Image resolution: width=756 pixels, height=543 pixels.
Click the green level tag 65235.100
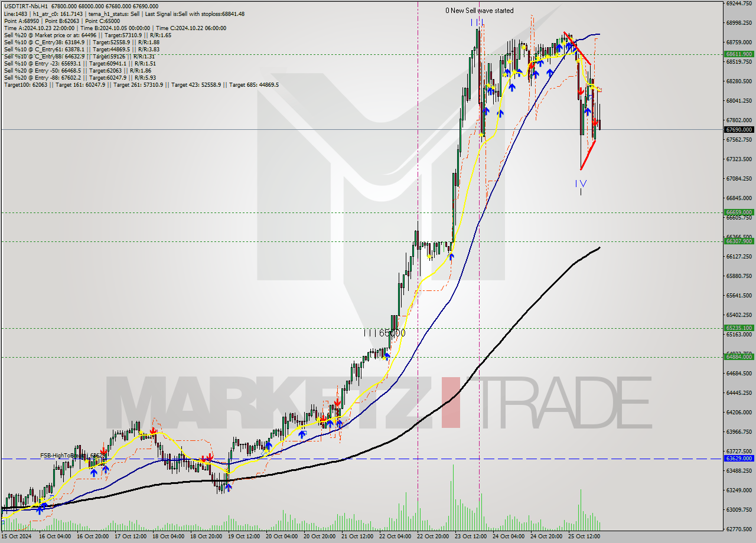(x=739, y=328)
